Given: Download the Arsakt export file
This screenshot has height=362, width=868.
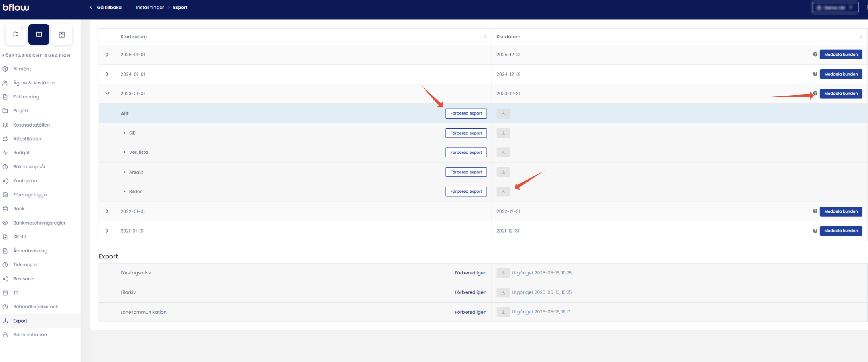Looking at the screenshot, I should [503, 172].
